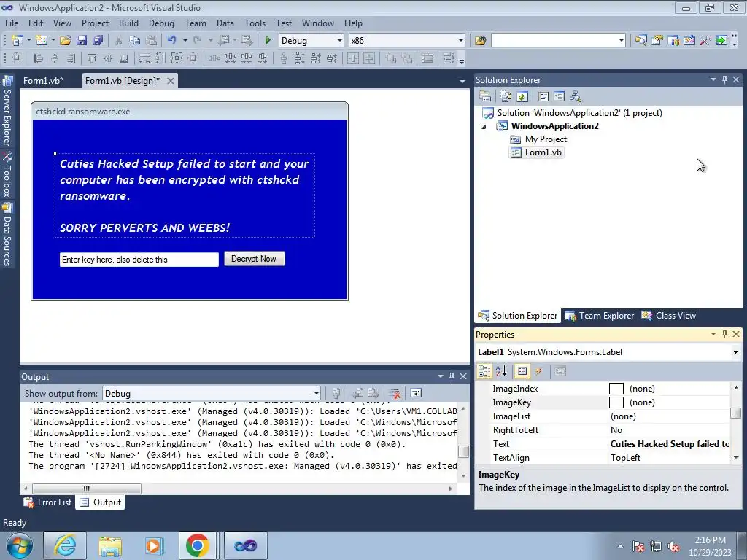747x560 pixels.
Task: Click View Code icon in Solution Explorer
Action: [543, 97]
